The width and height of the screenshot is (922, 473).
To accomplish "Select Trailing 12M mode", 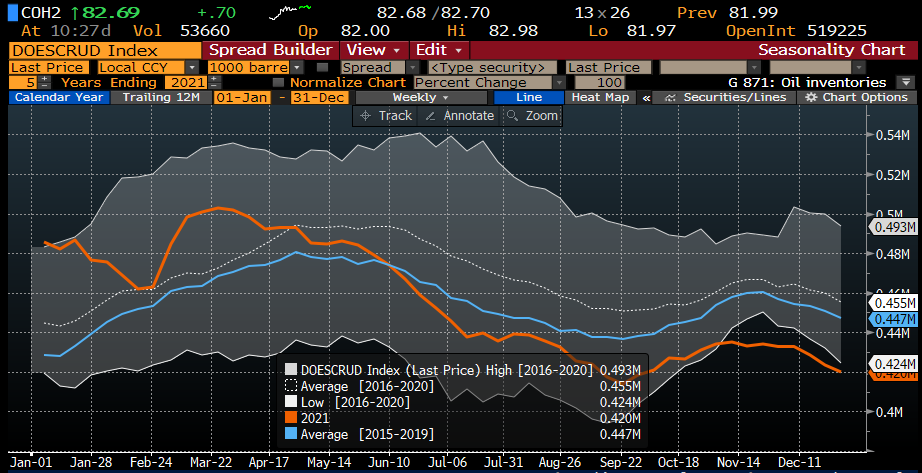I will point(161,98).
